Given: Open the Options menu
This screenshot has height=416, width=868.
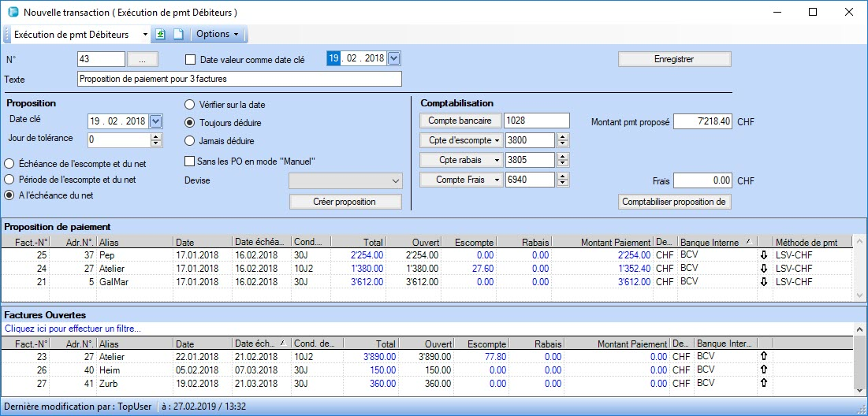Looking at the screenshot, I should tap(218, 35).
